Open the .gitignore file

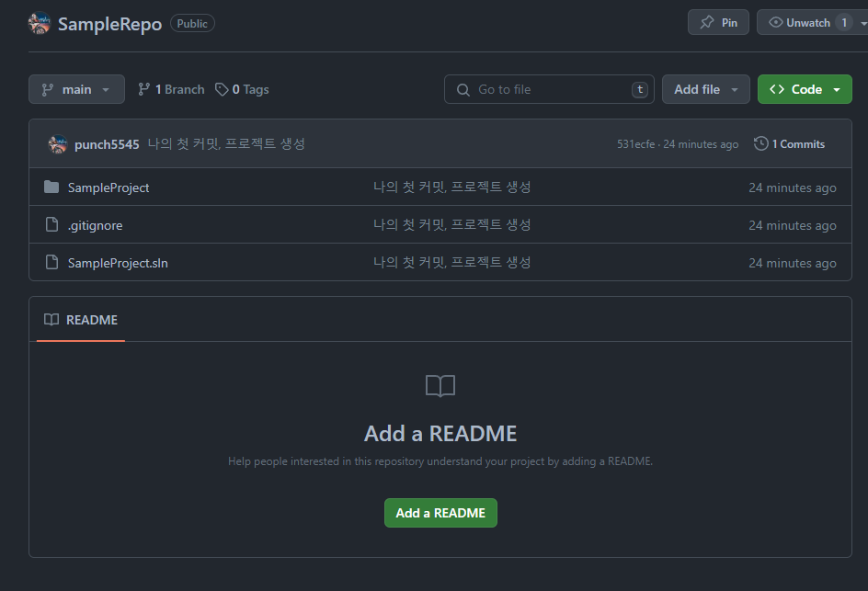click(x=96, y=225)
